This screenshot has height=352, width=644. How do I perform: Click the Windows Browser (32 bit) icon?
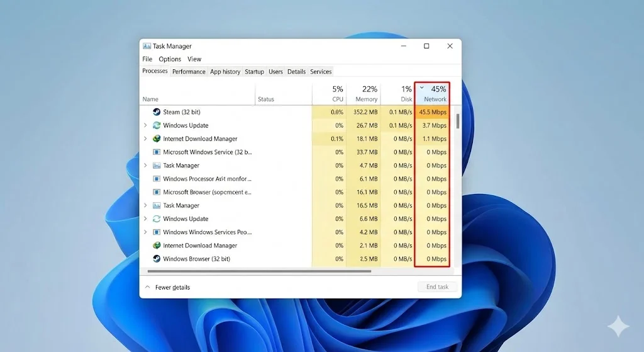pos(157,259)
